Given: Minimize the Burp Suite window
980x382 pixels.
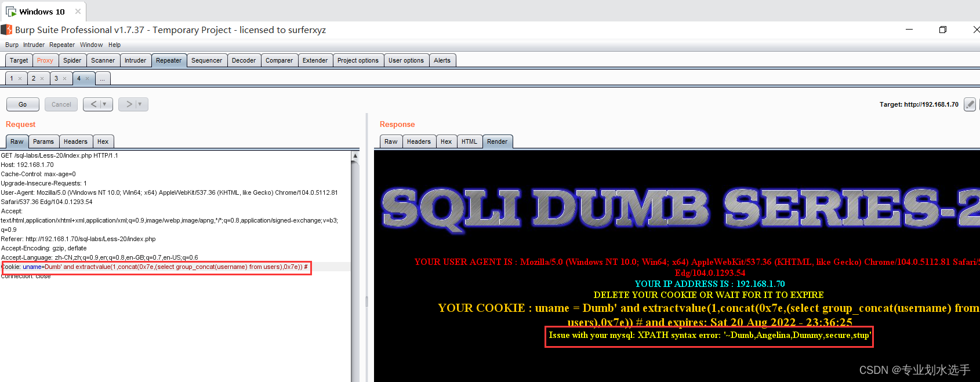Looking at the screenshot, I should point(909,30).
